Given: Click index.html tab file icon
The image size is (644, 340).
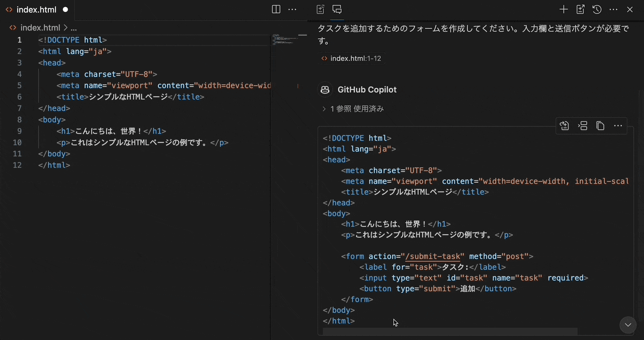Looking at the screenshot, I should point(9,10).
